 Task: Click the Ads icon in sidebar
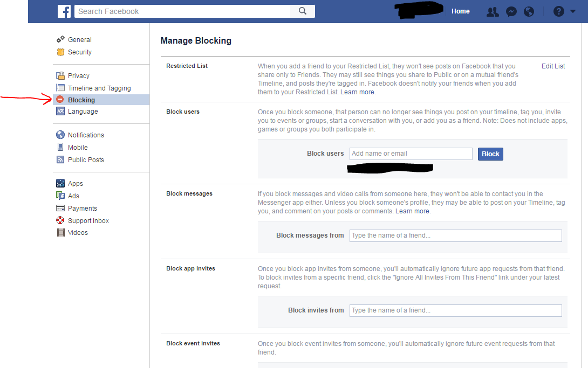click(x=60, y=196)
